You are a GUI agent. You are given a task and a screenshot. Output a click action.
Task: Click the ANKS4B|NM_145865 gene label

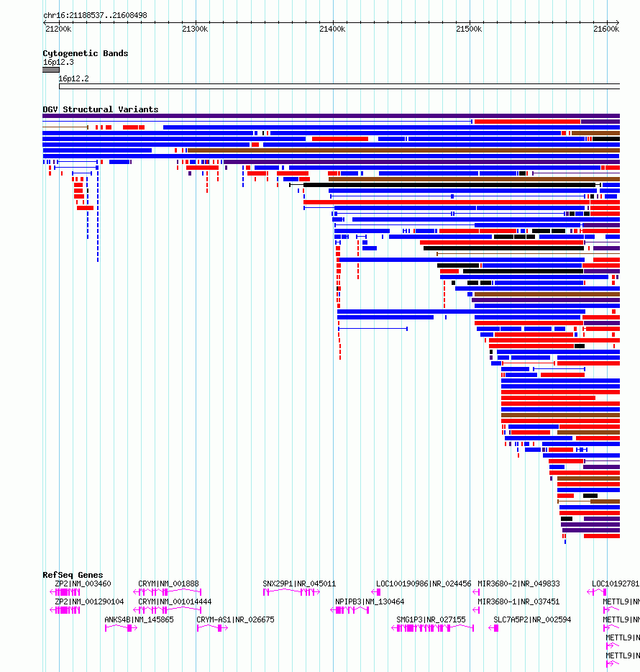tap(140, 619)
